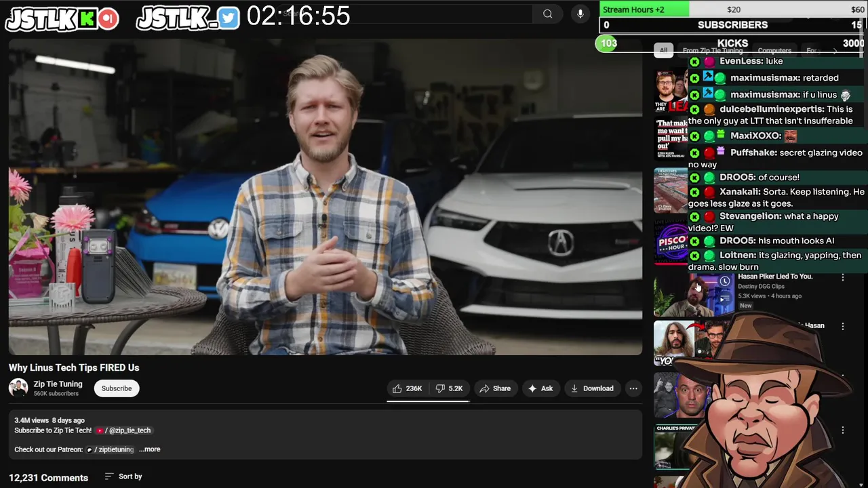The image size is (868, 488).
Task: Click the Kicks goal bar showing 103
Action: pyautogui.click(x=732, y=43)
